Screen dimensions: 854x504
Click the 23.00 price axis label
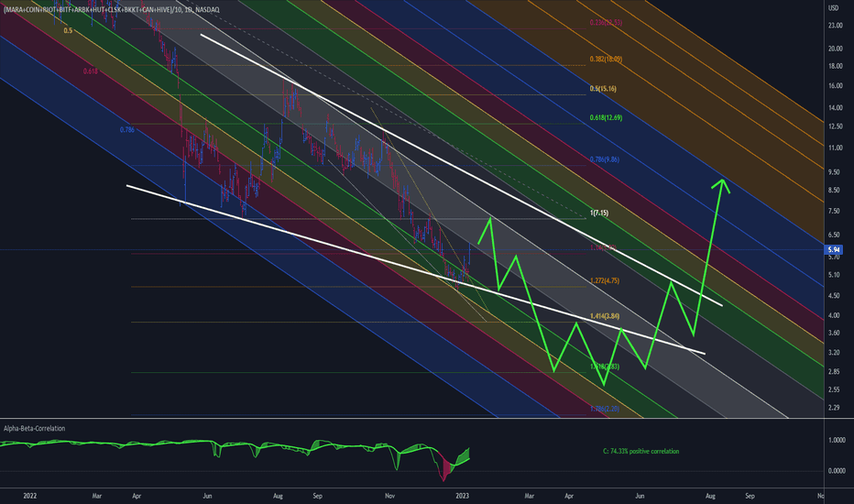pyautogui.click(x=835, y=26)
